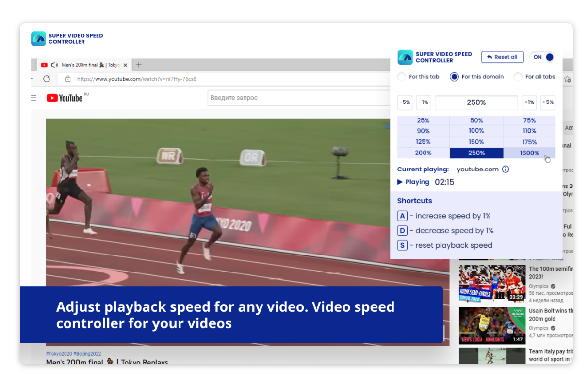The width and height of the screenshot is (588, 374).
Task: Click the Olympics channel under 100m semifinals
Action: click(x=539, y=286)
